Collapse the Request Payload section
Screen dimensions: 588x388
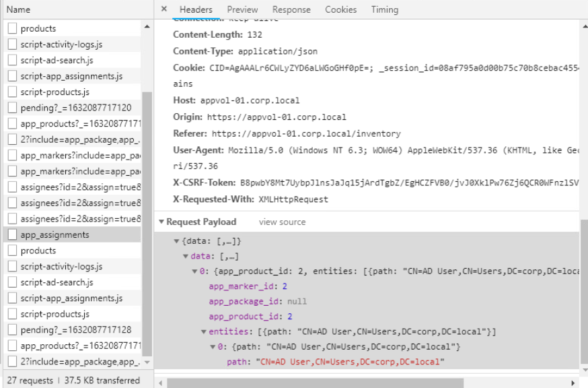(161, 222)
